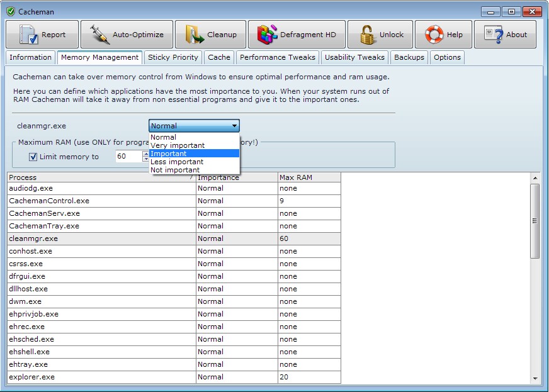The image size is (549, 392).
Task: Pick Less important from the dropdown
Action: [x=195, y=162]
